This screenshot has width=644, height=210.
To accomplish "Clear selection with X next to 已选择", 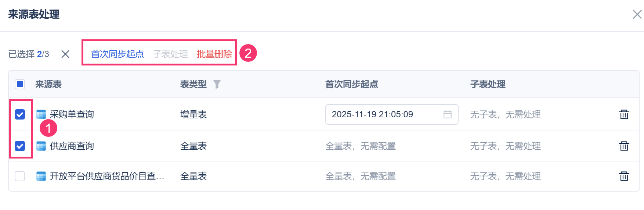I will (x=65, y=54).
